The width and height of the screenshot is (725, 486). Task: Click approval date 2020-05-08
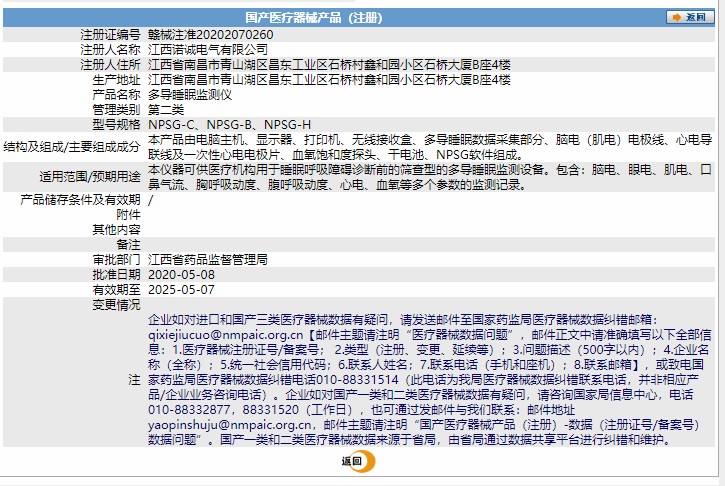click(x=181, y=275)
